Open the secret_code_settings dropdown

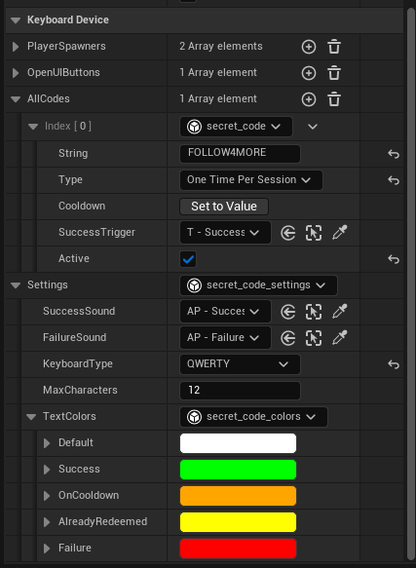click(258, 285)
